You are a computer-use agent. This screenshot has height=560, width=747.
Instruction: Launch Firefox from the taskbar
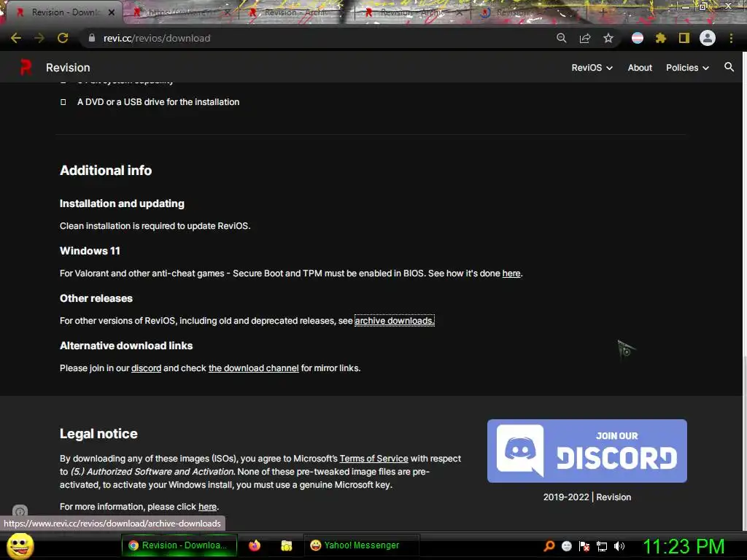[x=255, y=545]
